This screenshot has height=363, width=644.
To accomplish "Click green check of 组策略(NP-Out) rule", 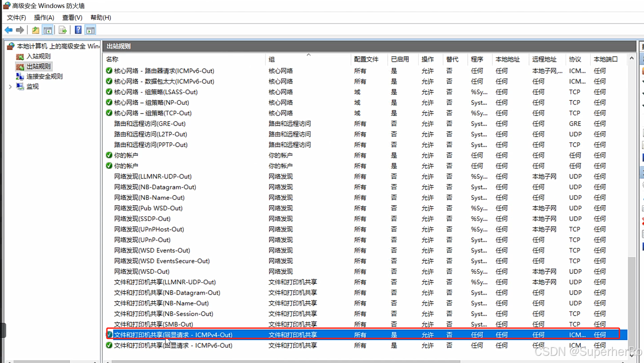I will 109,102.
